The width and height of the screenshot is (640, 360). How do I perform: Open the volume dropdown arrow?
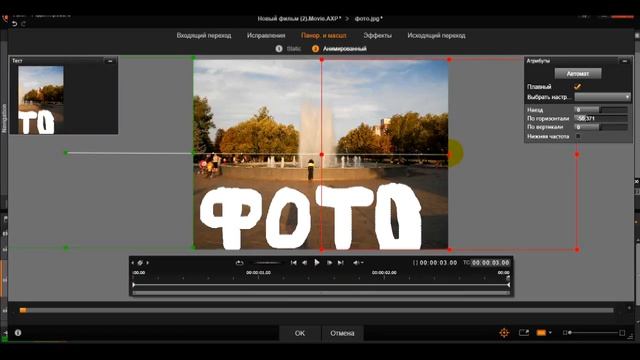[362, 263]
